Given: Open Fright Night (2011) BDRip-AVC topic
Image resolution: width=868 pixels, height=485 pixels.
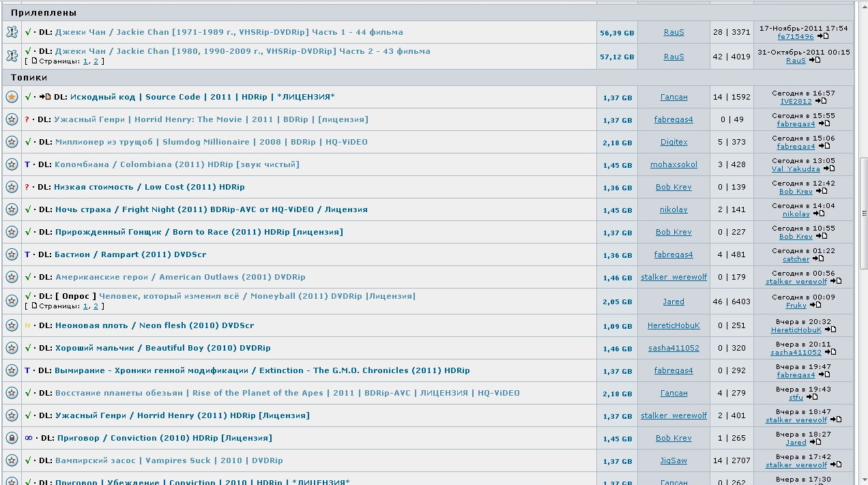Looking at the screenshot, I should tap(211, 209).
